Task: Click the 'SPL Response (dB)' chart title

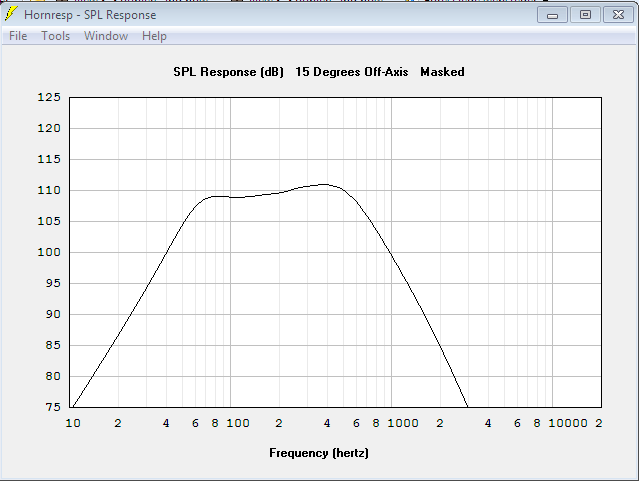Action: [228, 72]
